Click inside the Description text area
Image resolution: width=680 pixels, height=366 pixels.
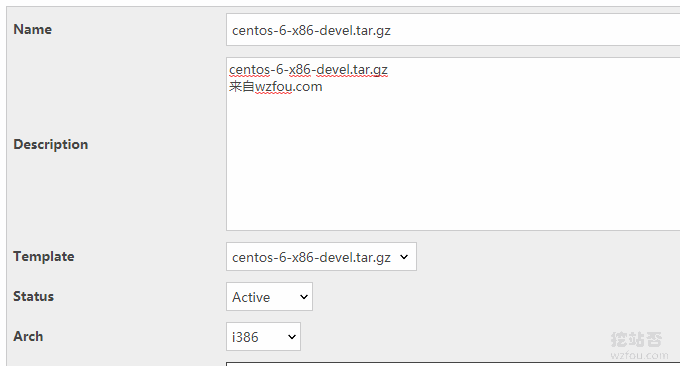[453, 144]
